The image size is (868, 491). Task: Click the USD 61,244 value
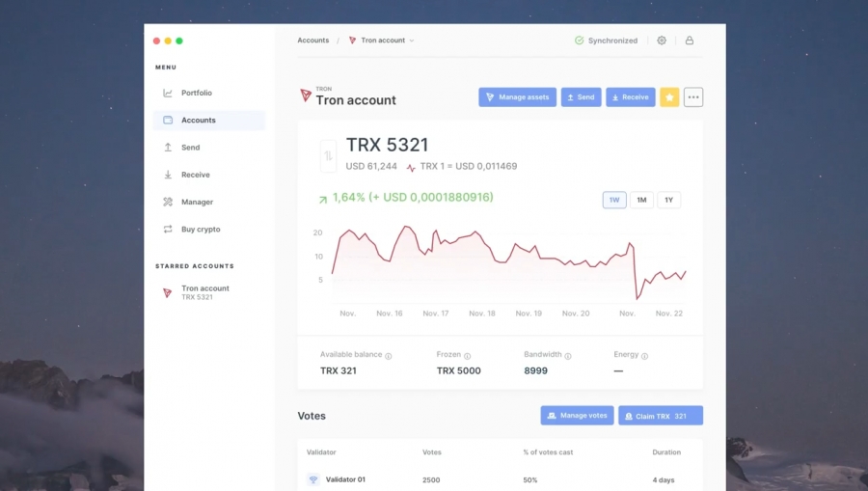[371, 166]
